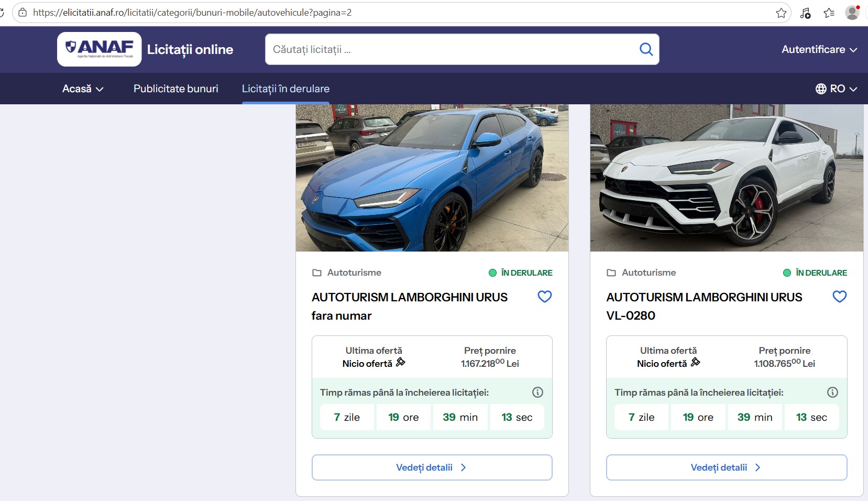Click Vedeți detalii for fara numar Urus
The height and width of the screenshot is (501, 868).
coord(432,467)
